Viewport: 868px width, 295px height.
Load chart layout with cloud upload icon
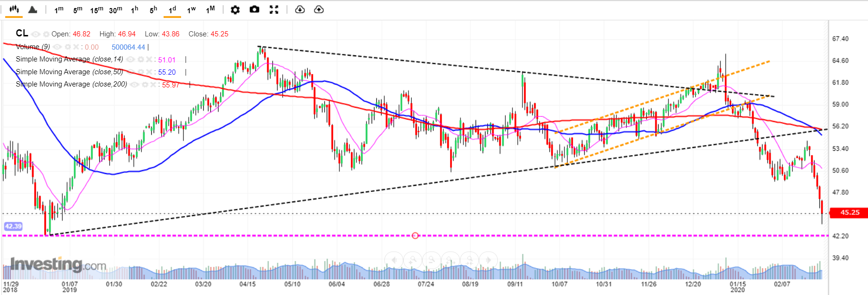coord(319,9)
